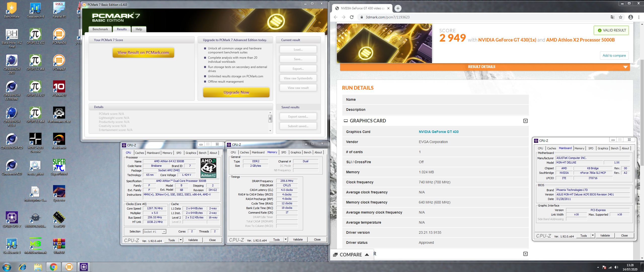Image resolution: width=644 pixels, height=272 pixels.
Task: Show hidden system tray icons arrow
Action: 598,267
